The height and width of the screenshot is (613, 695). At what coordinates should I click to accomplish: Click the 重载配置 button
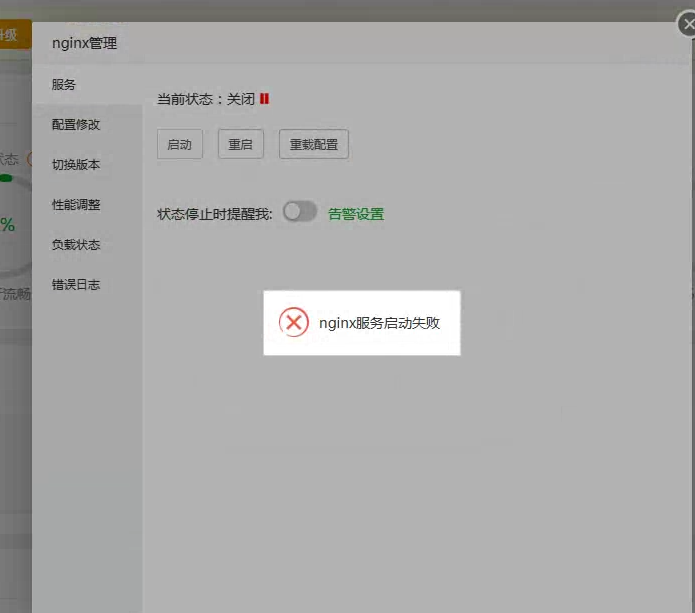point(314,144)
